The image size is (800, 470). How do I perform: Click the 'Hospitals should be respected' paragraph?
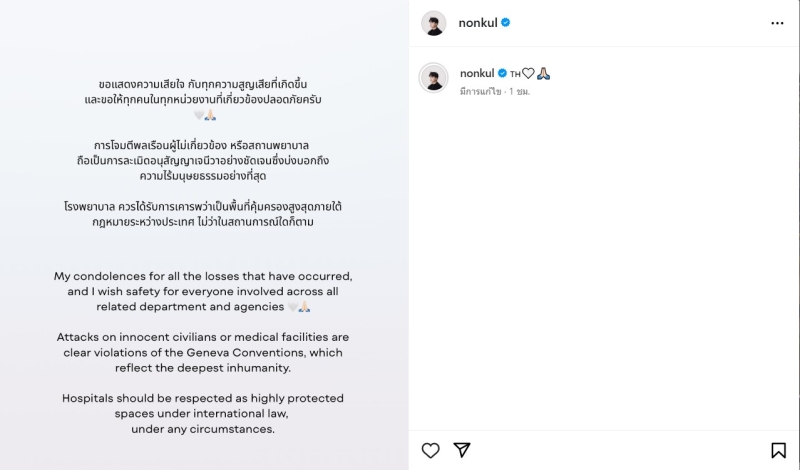pyautogui.click(x=202, y=413)
